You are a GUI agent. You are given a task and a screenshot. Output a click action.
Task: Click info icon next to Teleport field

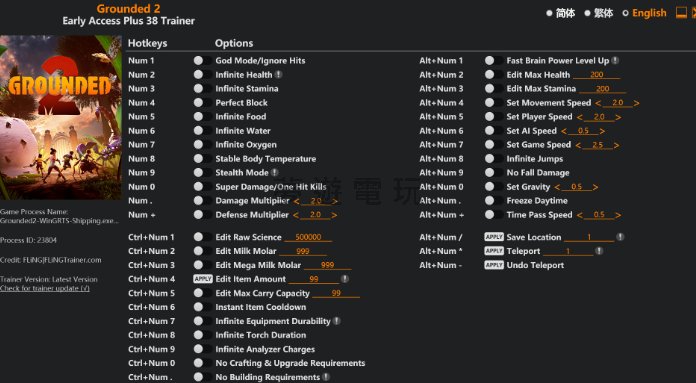coord(599,251)
